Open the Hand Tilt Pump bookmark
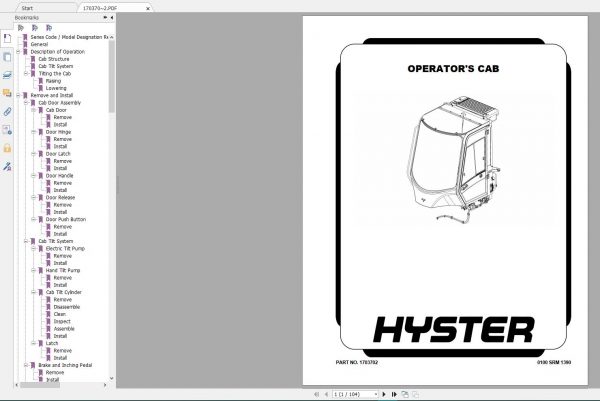This screenshot has height=401, width=600. pyautogui.click(x=63, y=270)
